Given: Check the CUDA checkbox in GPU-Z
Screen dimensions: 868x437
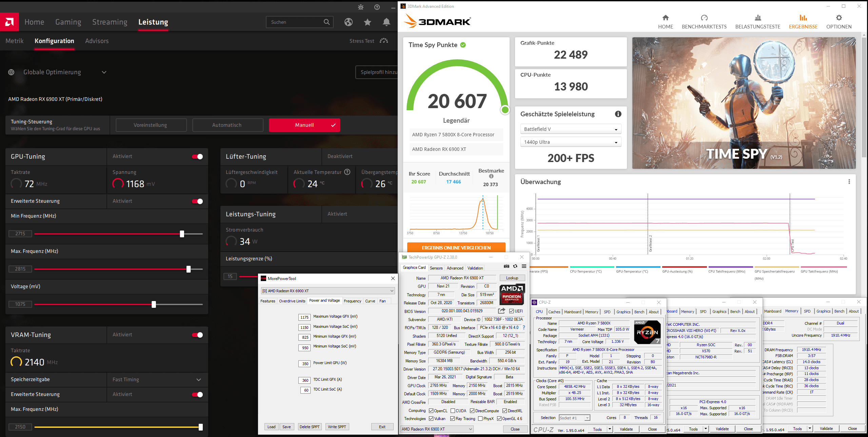Looking at the screenshot, I should 453,411.
